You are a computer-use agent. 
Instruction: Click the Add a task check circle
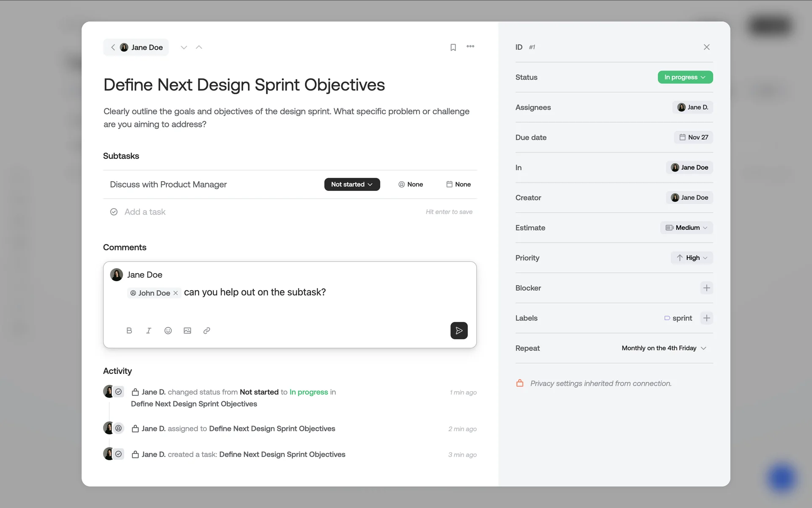point(114,212)
